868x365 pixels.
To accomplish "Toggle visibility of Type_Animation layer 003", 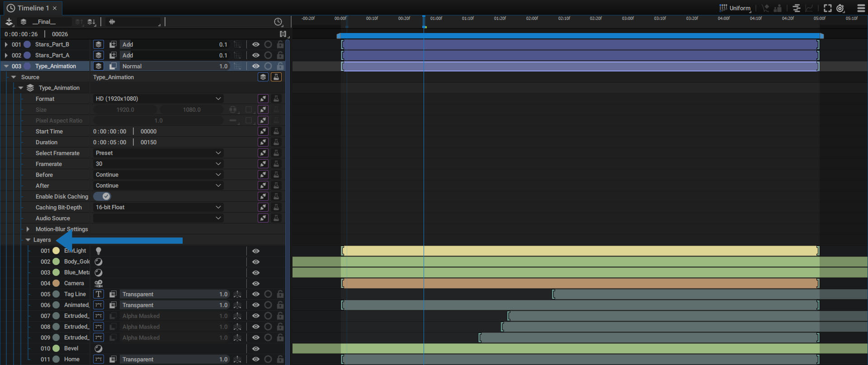I will coord(256,66).
